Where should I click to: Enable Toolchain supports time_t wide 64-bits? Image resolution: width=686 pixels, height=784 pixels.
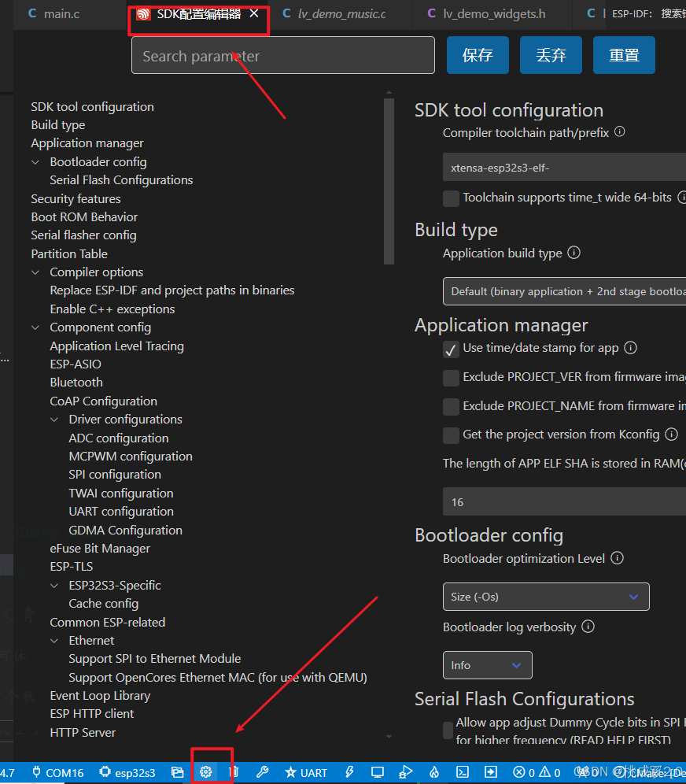click(x=451, y=198)
